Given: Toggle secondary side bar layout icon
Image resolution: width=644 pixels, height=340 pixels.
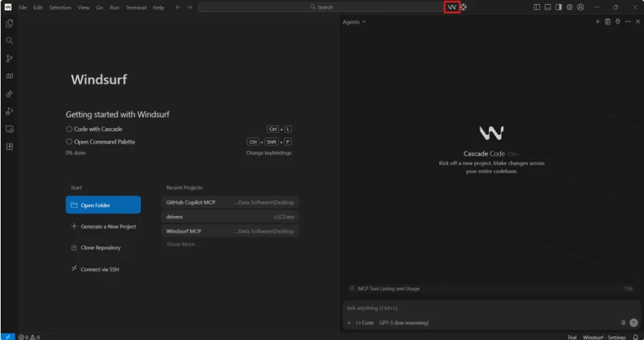Looking at the screenshot, I should (x=559, y=7).
